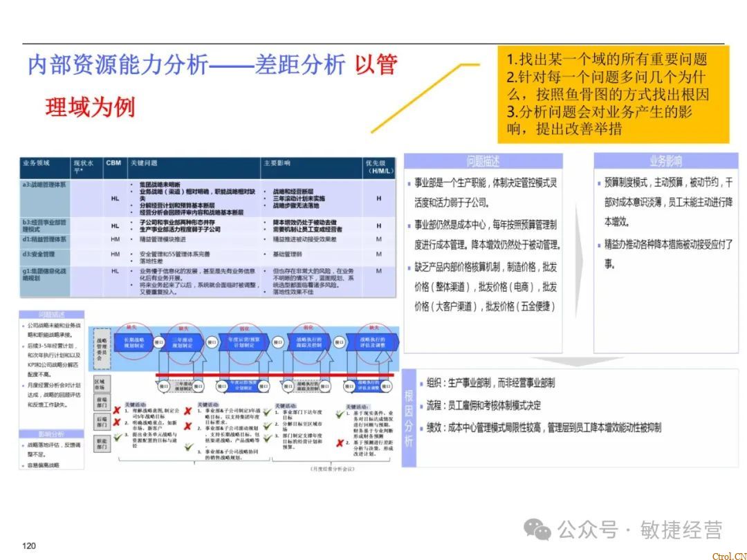Click the Ctrol.CN link at bottom right
Viewport: 747px width, 560px height.
tap(728, 554)
